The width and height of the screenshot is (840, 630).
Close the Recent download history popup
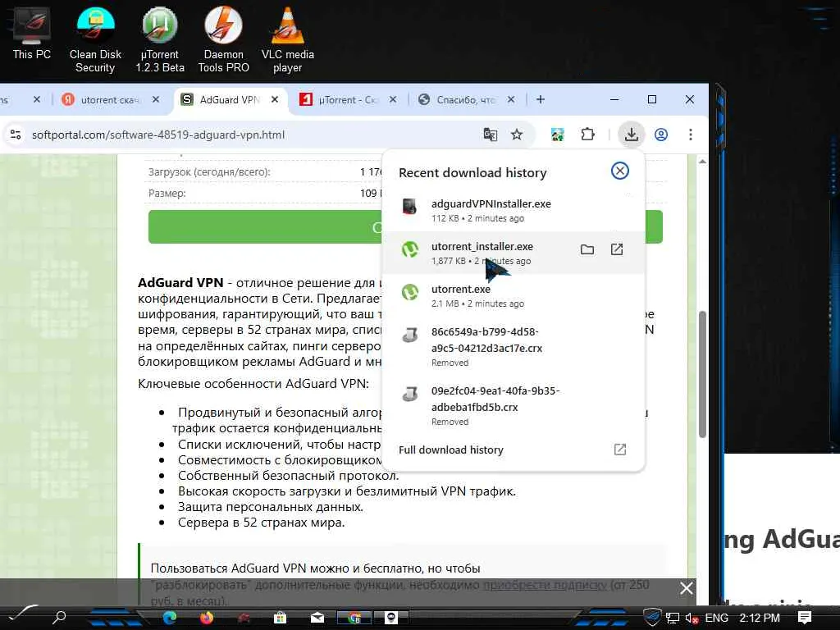click(x=620, y=171)
